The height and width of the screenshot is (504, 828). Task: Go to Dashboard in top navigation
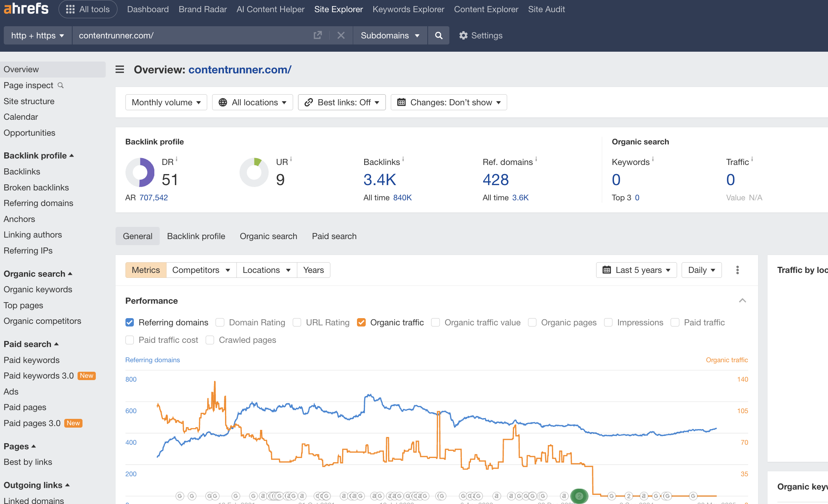coord(148,9)
